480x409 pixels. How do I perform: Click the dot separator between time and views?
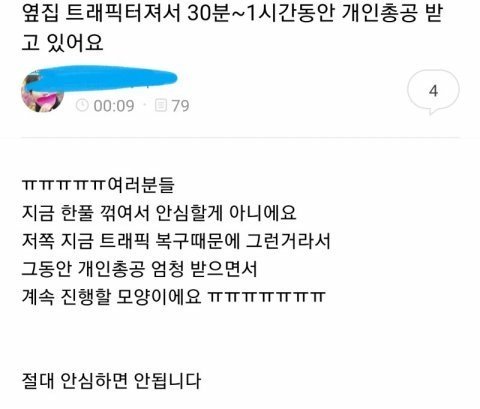(145, 105)
